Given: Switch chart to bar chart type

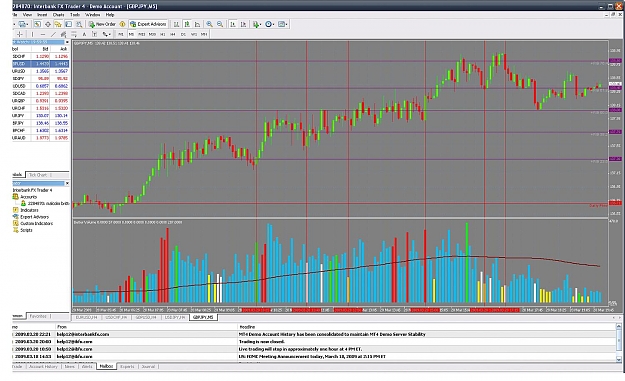Looking at the screenshot, I should point(176,24).
